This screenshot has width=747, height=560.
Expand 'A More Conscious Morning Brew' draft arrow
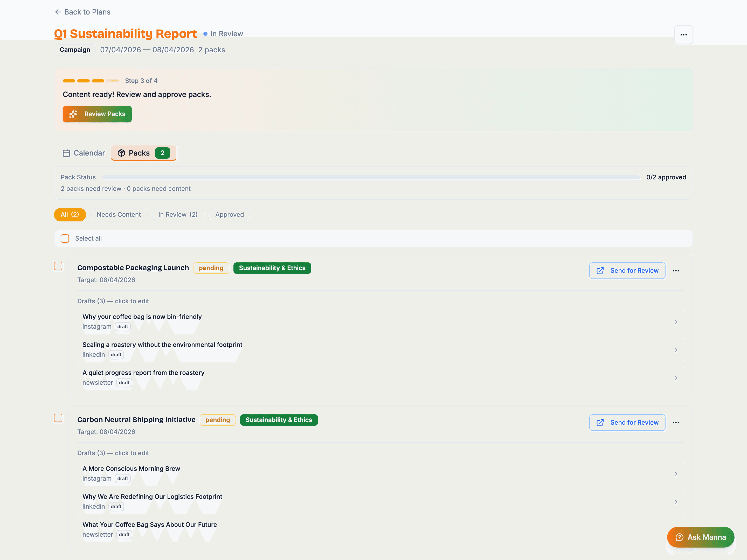click(675, 474)
